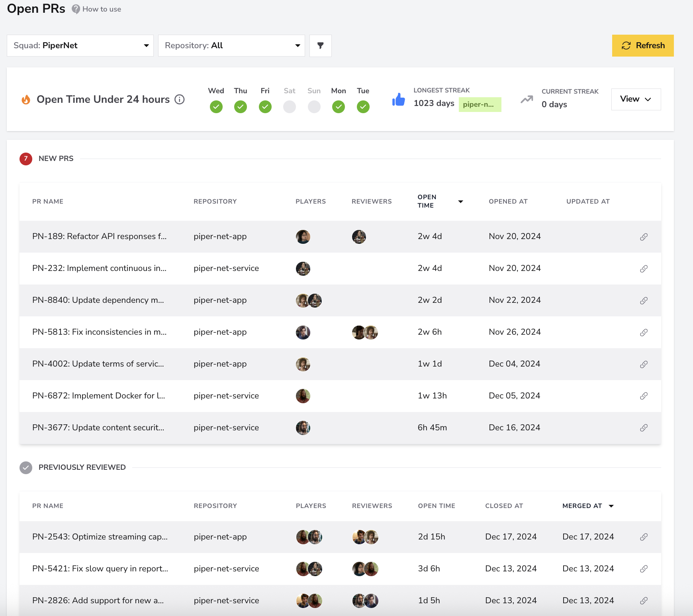Click the UPDATED AT column header
Image resolution: width=693 pixels, height=616 pixels.
[588, 202]
